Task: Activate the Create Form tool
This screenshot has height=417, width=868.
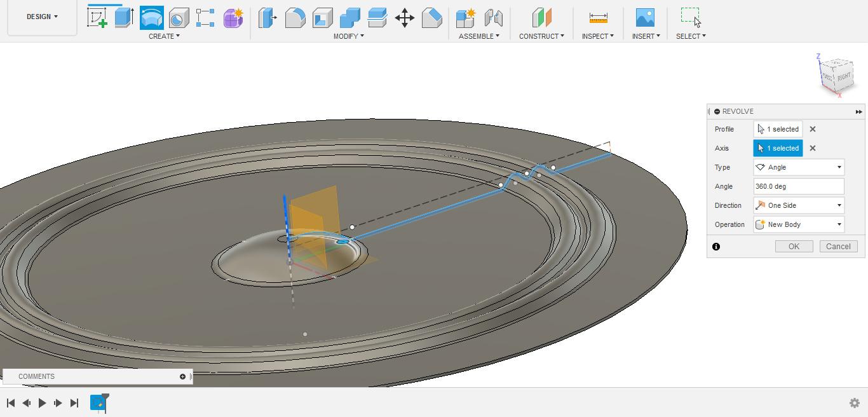Action: click(x=233, y=17)
